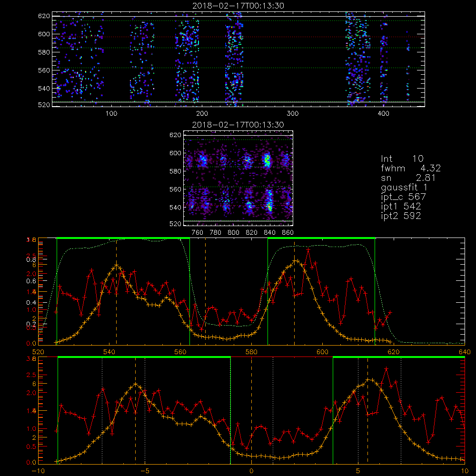Click x-axis label 300 on top panel
The image size is (476, 476).
(293, 114)
